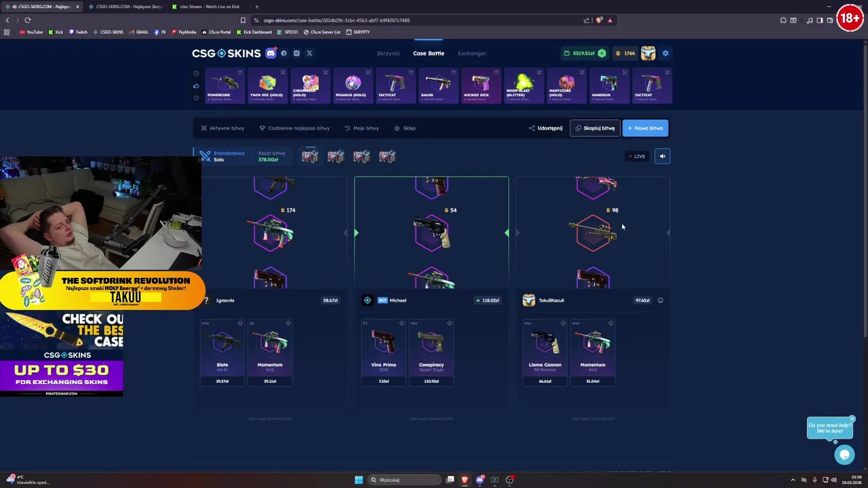This screenshot has height=488, width=868.
Task: Click the shield icon on Conspiracy card
Action: click(449, 324)
